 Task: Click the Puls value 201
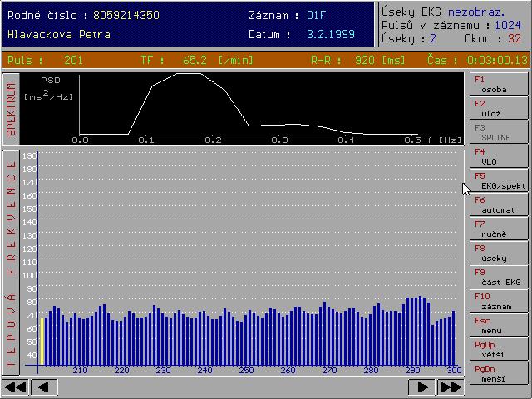(73, 60)
